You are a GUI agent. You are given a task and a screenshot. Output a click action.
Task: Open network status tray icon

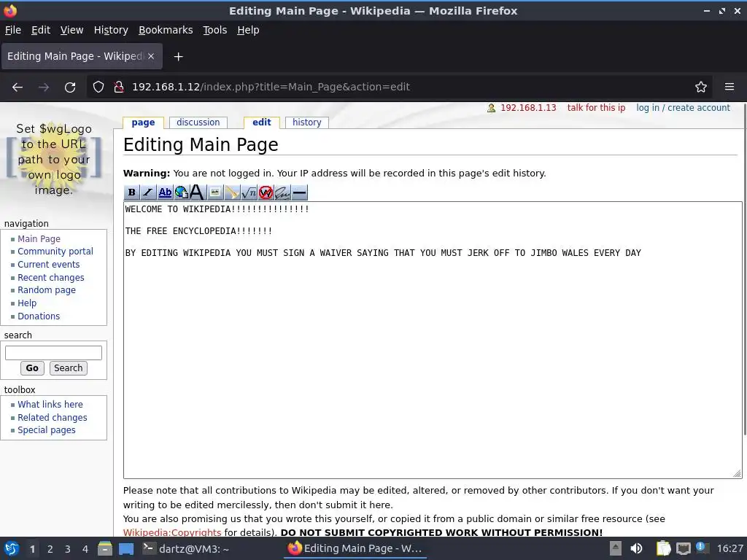click(683, 548)
